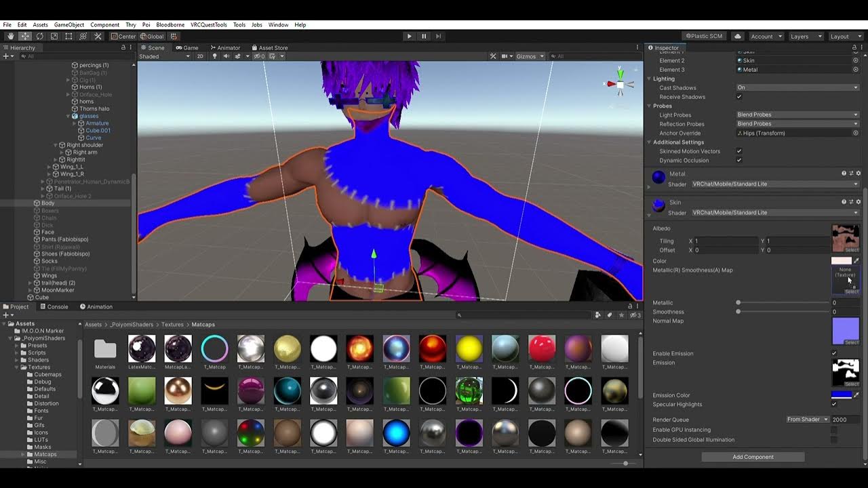Click the scene orientation gizmo
Viewport: 868px width, 488px height.
[x=620, y=83]
